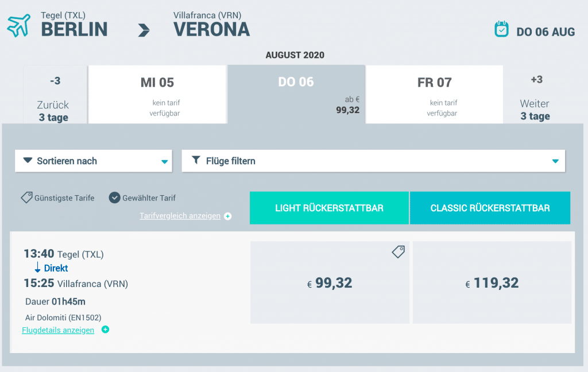Select the Classic Rückerstattbar fare

point(490,208)
